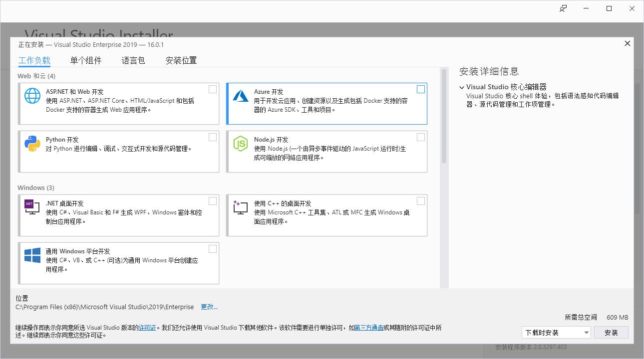Click the workloads list vertical scrollbar
The image size is (644, 359).
point(444,116)
